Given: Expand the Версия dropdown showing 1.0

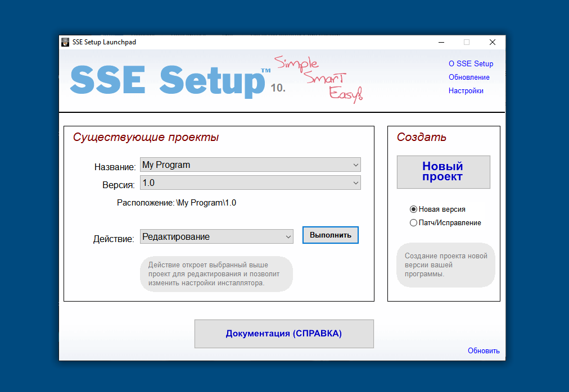Looking at the screenshot, I should tap(250, 183).
